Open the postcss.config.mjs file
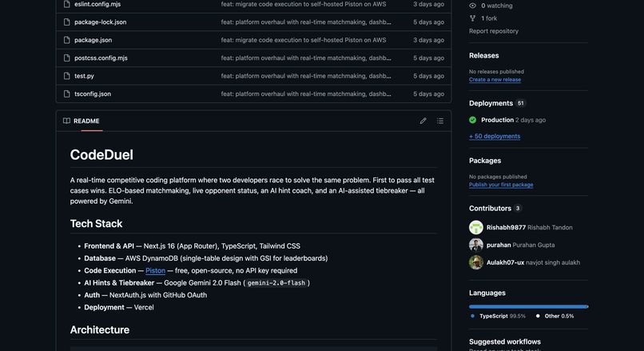The image size is (644, 351). click(101, 58)
